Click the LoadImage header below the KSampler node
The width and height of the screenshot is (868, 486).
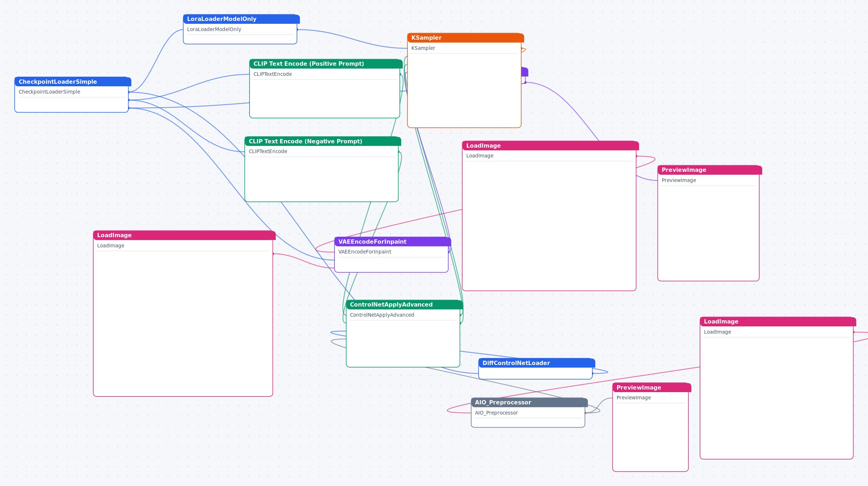tap(550, 146)
